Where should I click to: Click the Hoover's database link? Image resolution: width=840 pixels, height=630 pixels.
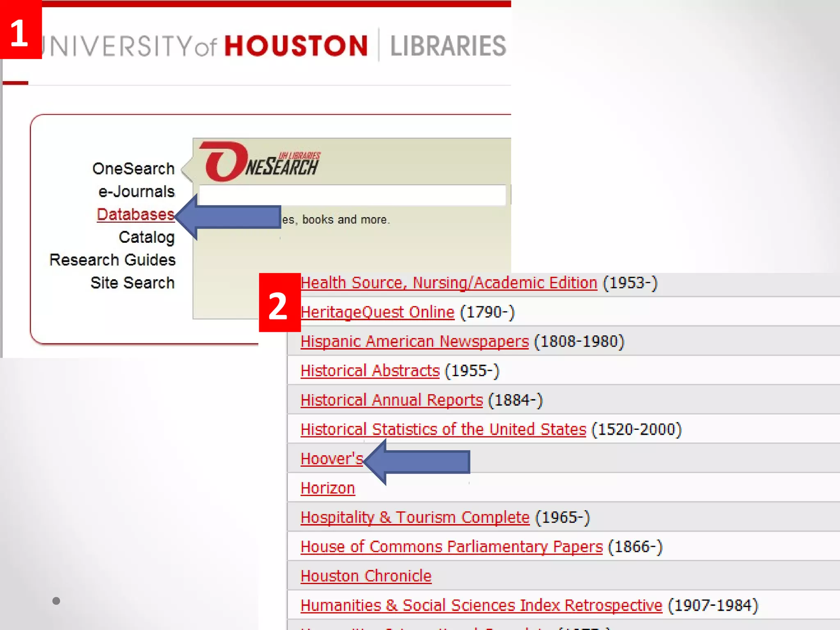[331, 459]
